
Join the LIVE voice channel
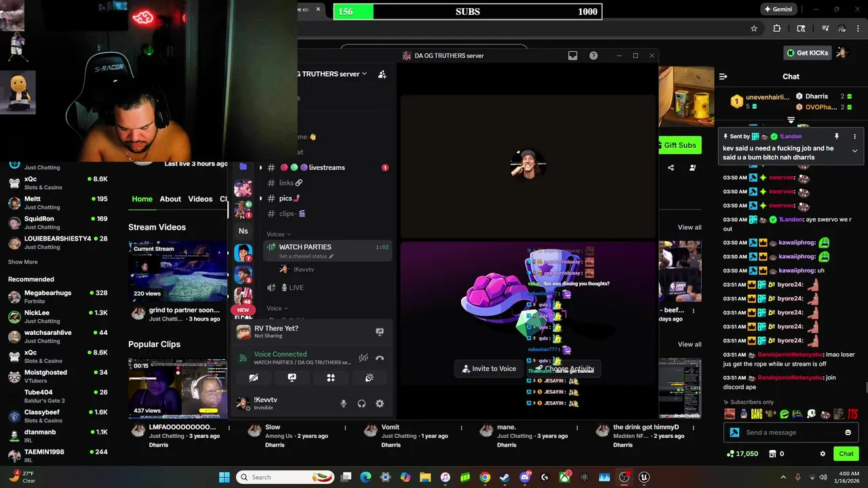point(327,287)
